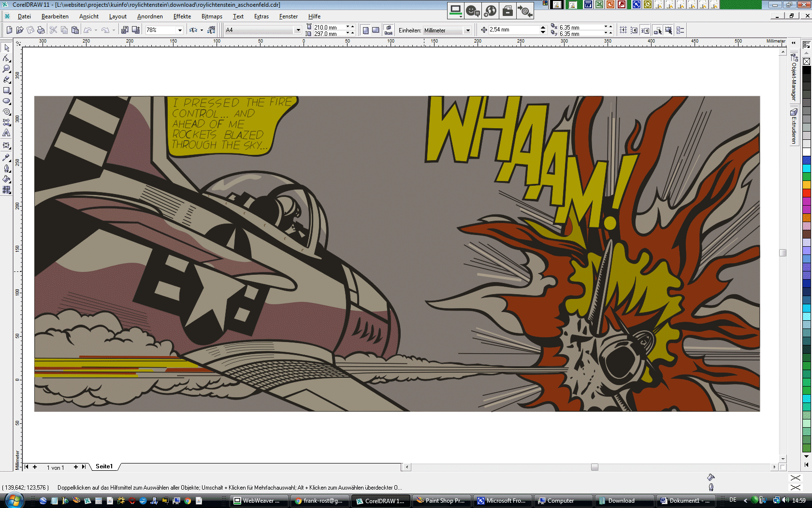
Task: Toggle Treat As Filled option
Action: tap(668, 30)
